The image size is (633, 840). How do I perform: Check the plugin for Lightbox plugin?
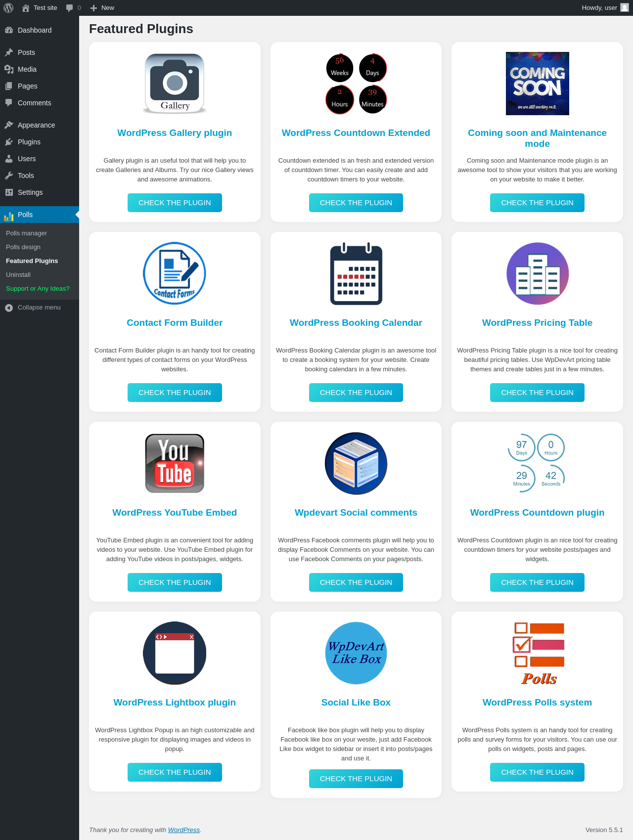click(x=175, y=772)
